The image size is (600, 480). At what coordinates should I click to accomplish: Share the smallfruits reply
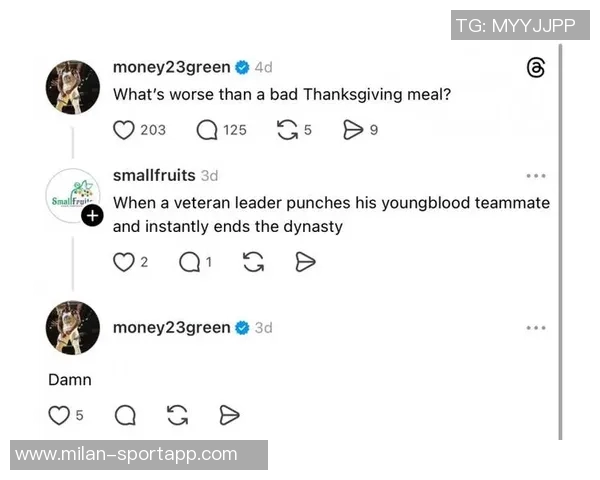pyautogui.click(x=306, y=262)
